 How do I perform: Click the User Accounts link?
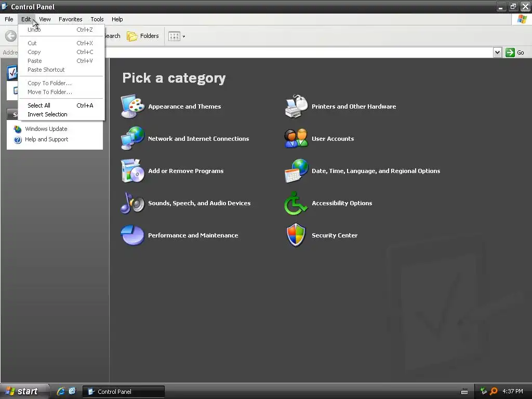(x=333, y=139)
